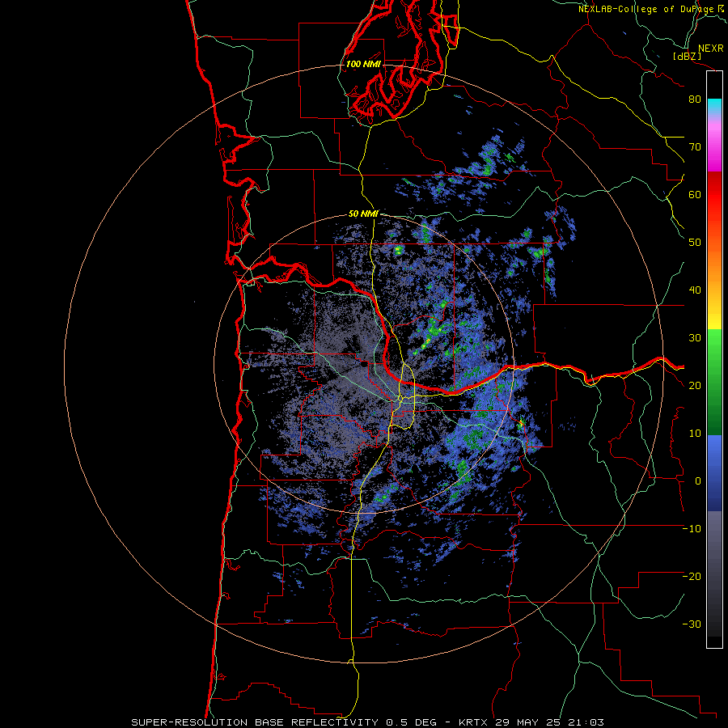Image resolution: width=728 pixels, height=728 pixels.
Task: Click the -10 value on the dBZ scale
Action: pyautogui.click(x=692, y=529)
